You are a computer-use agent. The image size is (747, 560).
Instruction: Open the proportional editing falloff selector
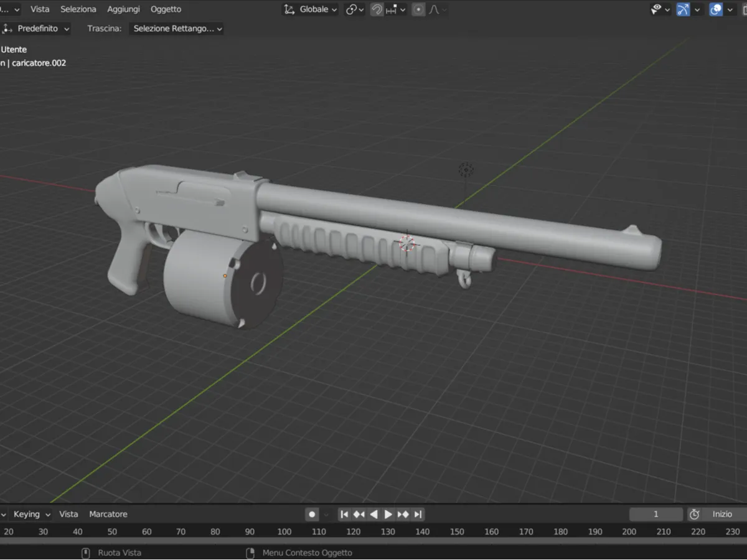pyautogui.click(x=443, y=9)
